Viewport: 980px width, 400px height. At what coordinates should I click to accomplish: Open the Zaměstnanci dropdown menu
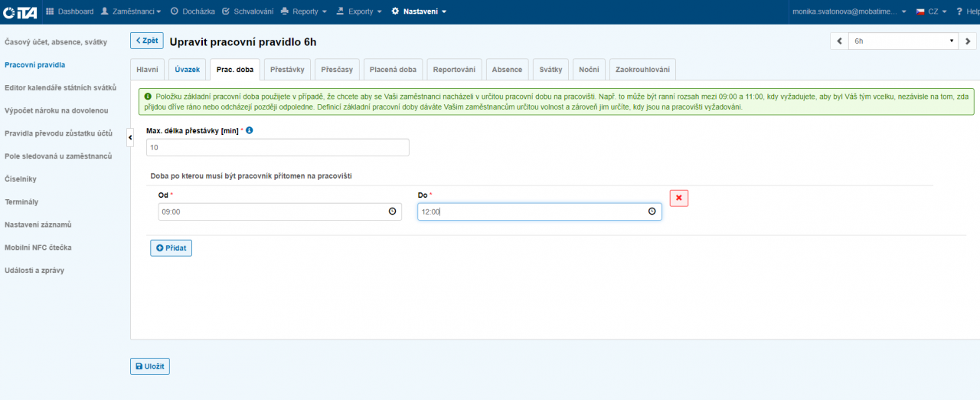point(131,11)
